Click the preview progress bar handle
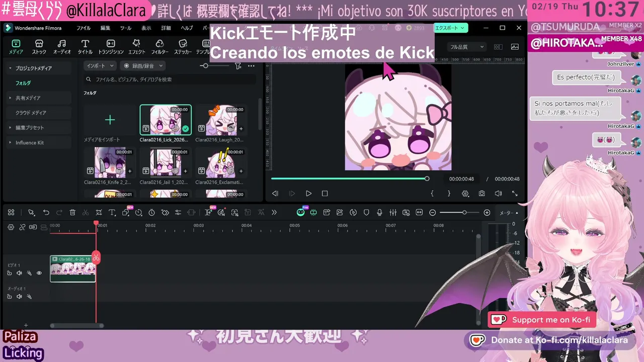This screenshot has width=644, height=362. 427,178
